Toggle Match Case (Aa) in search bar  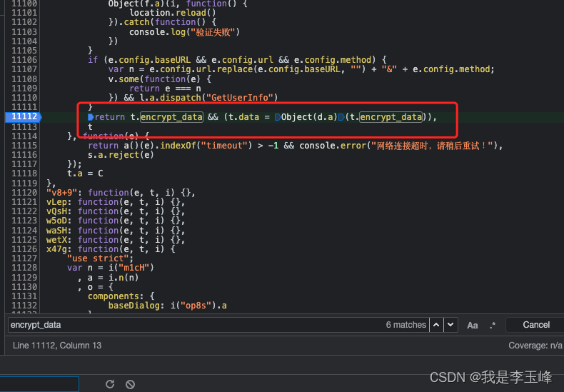pos(473,325)
